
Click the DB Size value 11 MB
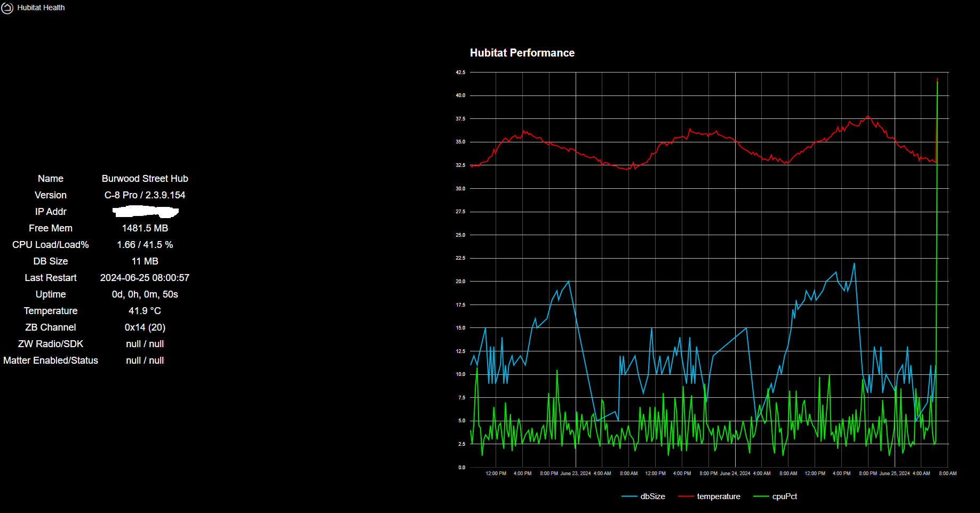[145, 261]
